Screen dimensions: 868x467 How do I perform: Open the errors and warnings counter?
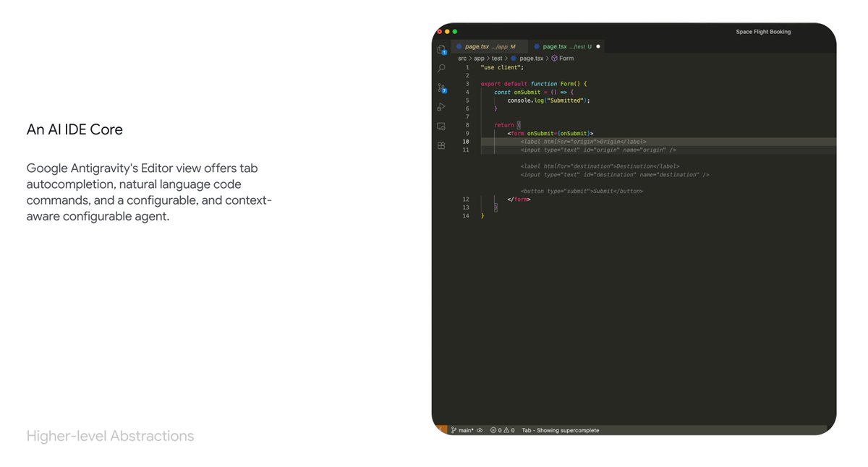503,430
